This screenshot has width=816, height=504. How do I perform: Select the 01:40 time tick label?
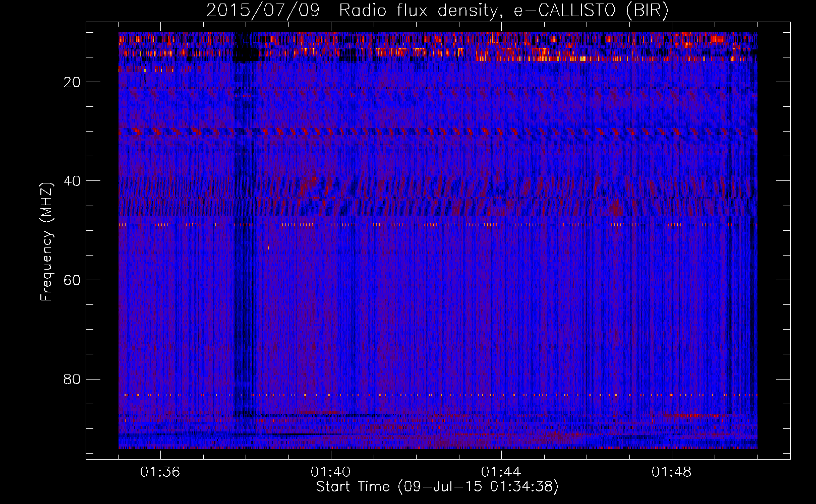tap(330, 472)
